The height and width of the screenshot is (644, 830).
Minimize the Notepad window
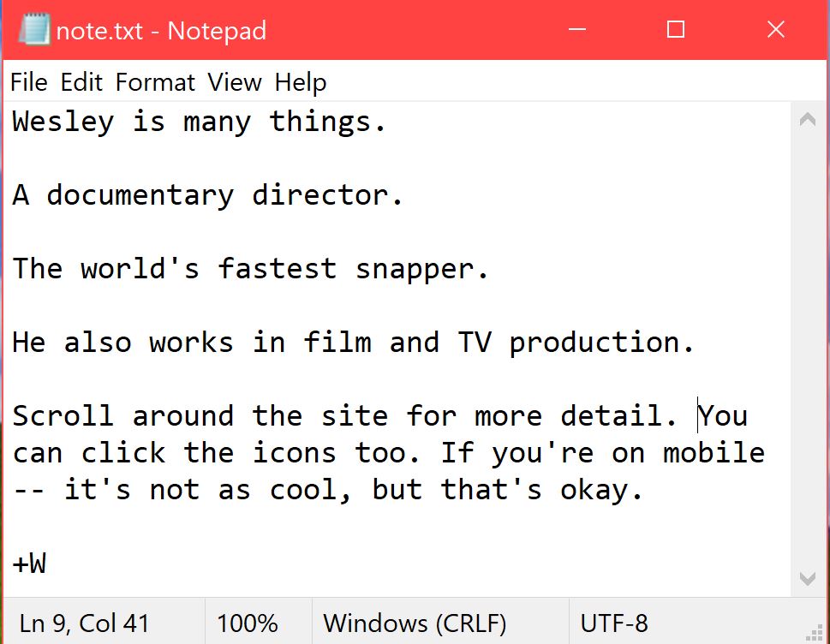click(576, 30)
